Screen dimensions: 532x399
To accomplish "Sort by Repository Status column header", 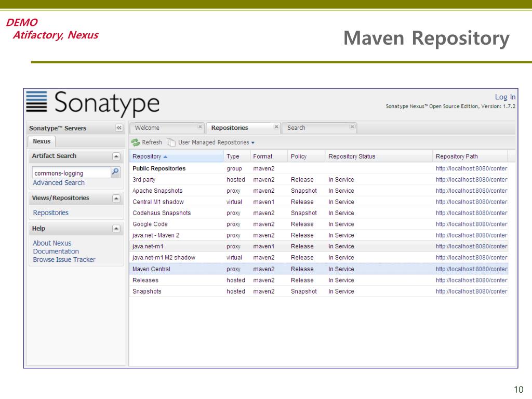I will (x=379, y=156).
